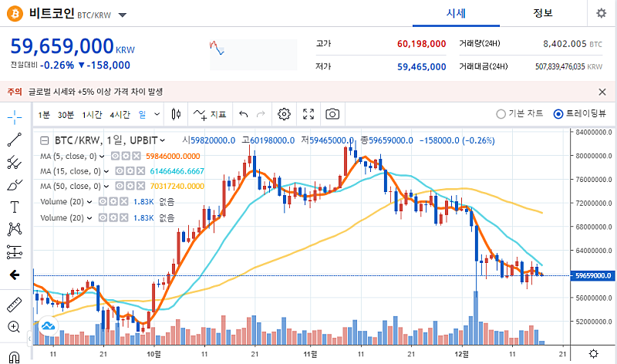This screenshot has width=617, height=364.
Task: Click the mini price sparkline thumbnail
Action: (254, 55)
